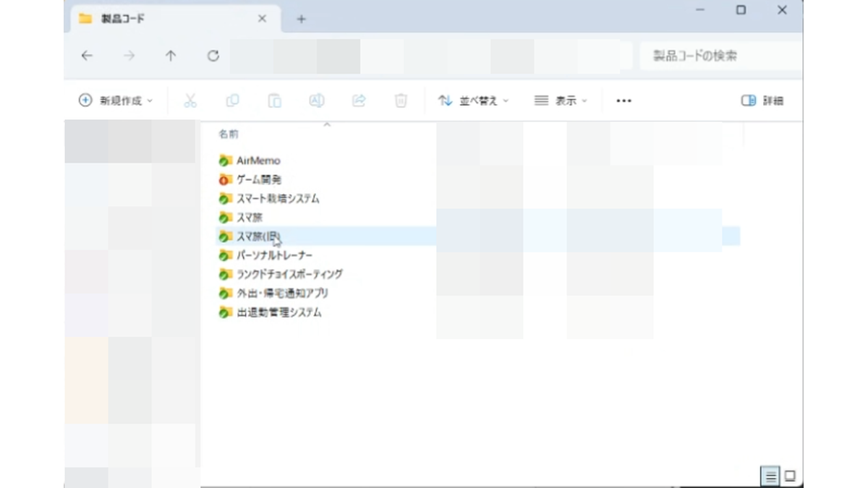
Task: Click the Paste clipboard icon
Action: (x=275, y=101)
